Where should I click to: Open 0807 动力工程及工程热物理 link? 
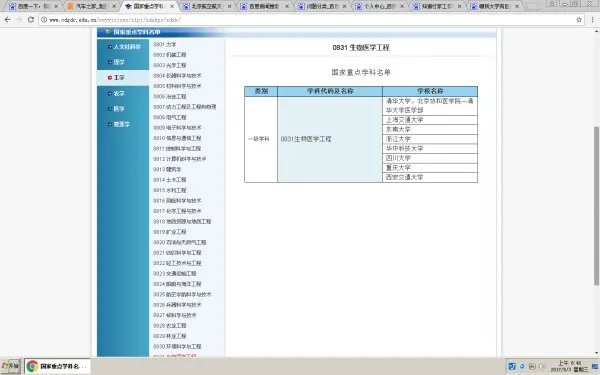tap(184, 107)
